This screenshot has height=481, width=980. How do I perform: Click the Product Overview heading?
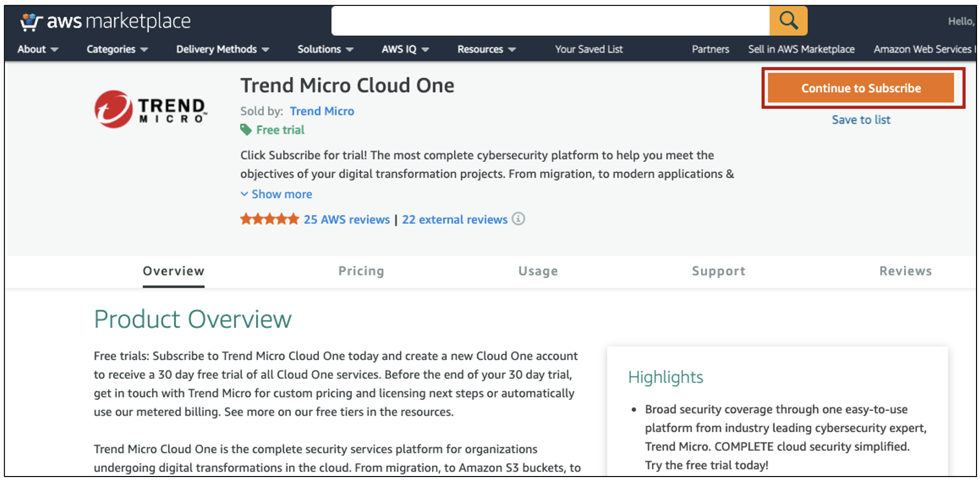pyautogui.click(x=193, y=319)
